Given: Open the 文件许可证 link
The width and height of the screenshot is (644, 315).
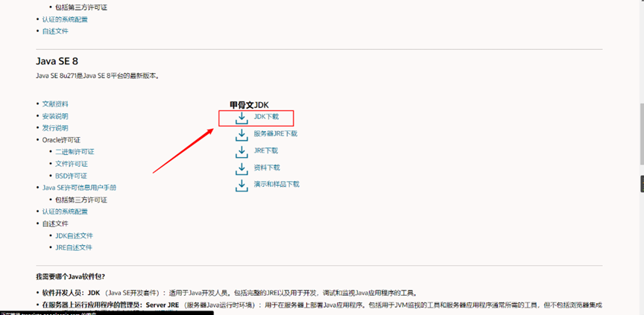Looking at the screenshot, I should point(72,164).
